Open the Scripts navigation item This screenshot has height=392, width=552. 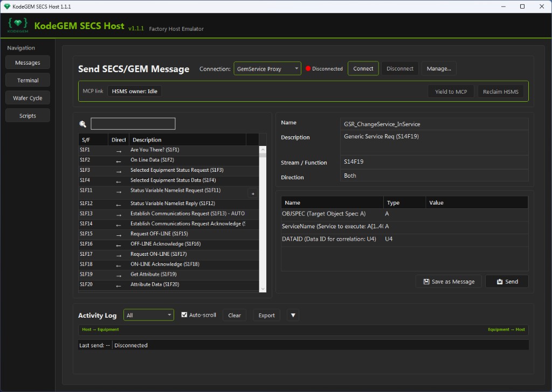pos(28,116)
